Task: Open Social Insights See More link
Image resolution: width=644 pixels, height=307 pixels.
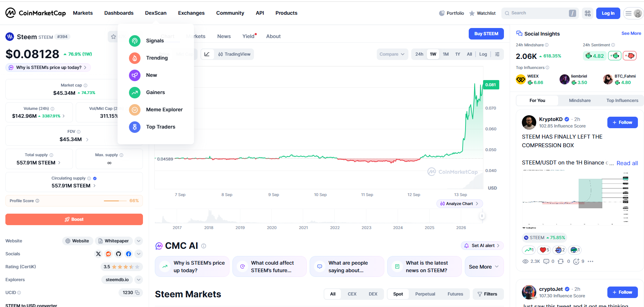Action: (631, 33)
